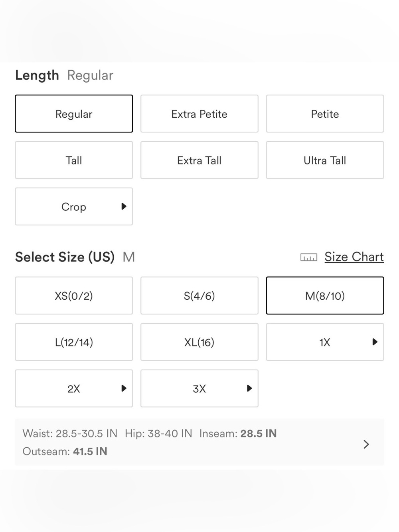Select Regular length option
399x532 pixels.
(x=74, y=114)
